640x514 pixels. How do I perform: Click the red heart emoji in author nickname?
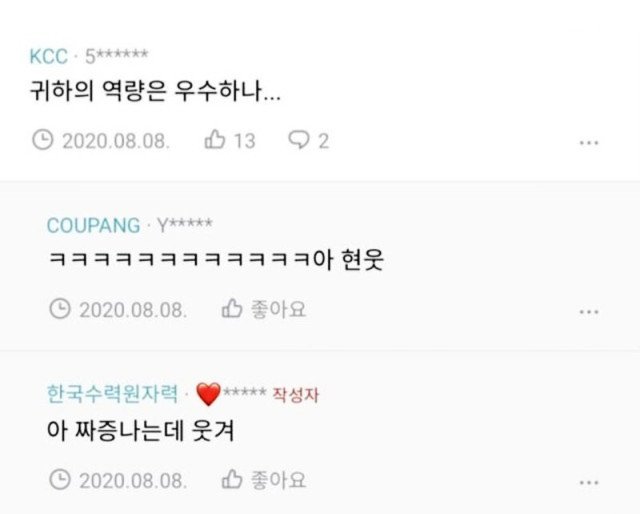pos(208,394)
